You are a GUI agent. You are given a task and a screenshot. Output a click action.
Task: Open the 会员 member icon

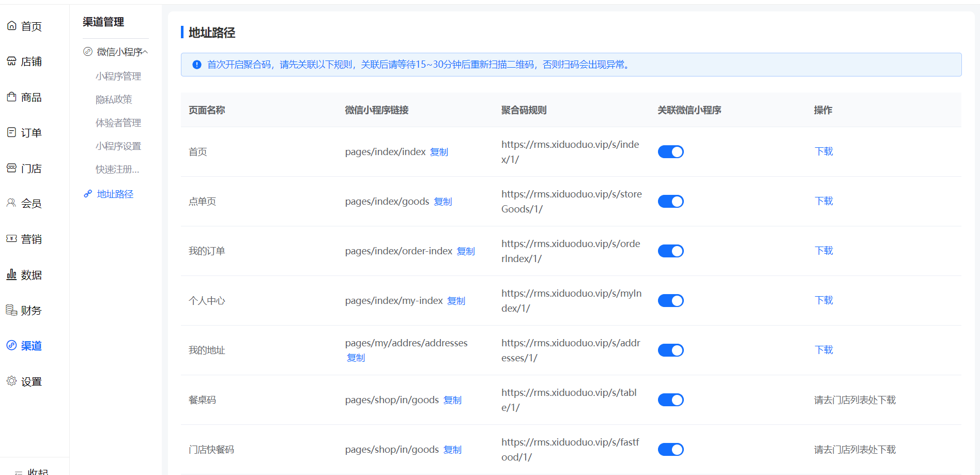point(11,203)
